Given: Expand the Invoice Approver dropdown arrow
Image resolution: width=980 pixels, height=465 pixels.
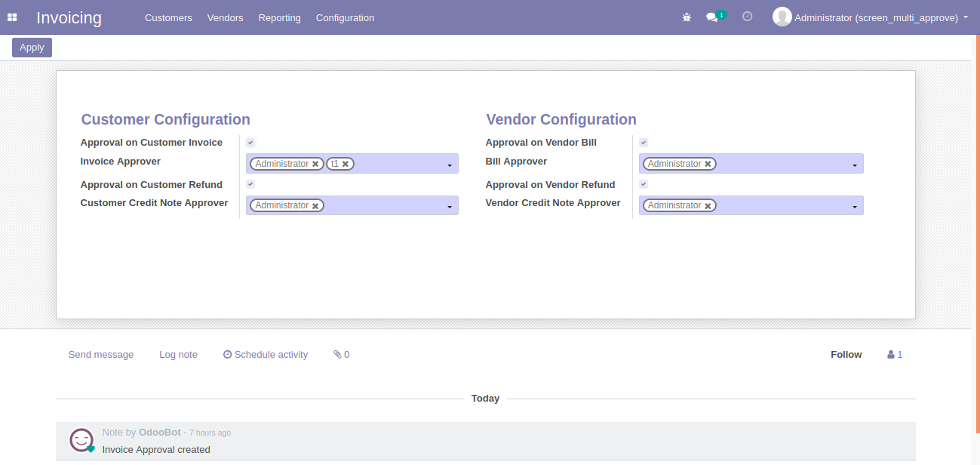Looking at the screenshot, I should tap(450, 165).
